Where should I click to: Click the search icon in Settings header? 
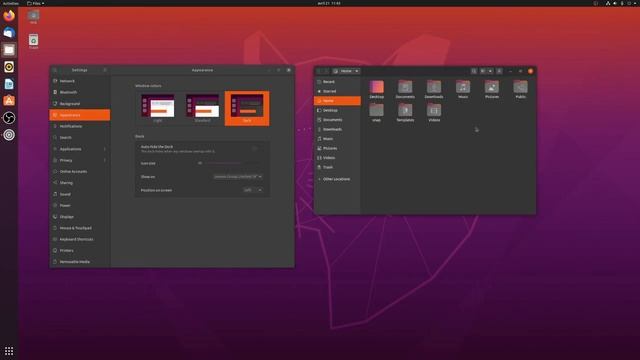(x=55, y=70)
